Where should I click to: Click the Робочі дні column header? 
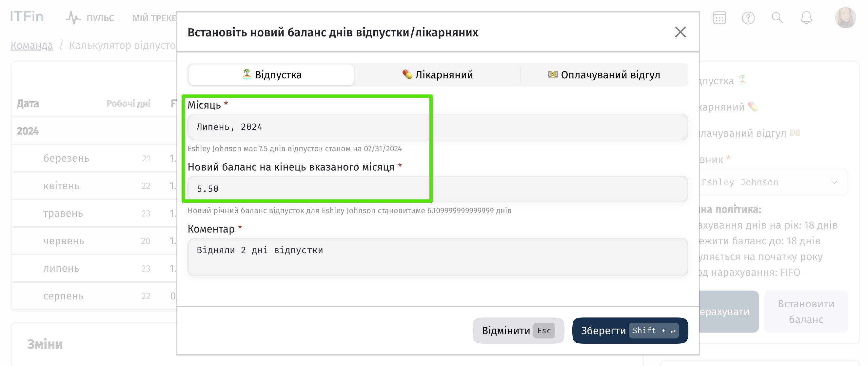point(128,103)
